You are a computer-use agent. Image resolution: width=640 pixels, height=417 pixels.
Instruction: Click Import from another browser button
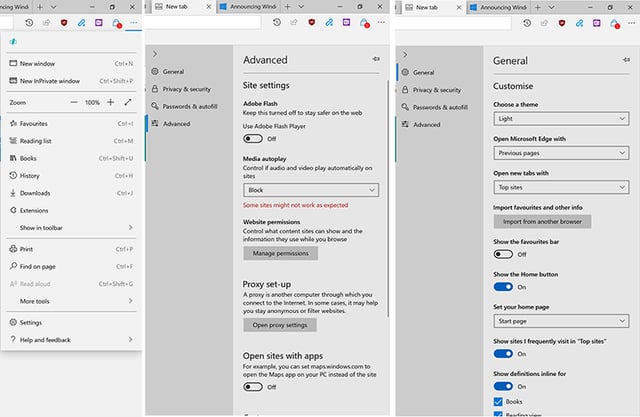(542, 222)
